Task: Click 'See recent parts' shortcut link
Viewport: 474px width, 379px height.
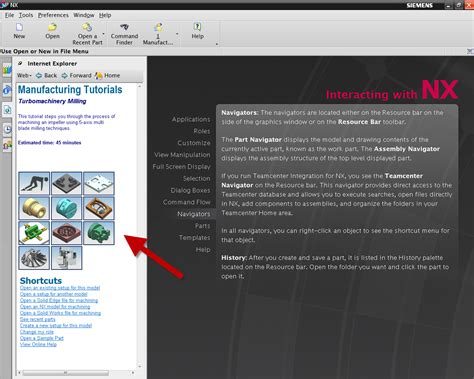Action: [x=37, y=319]
